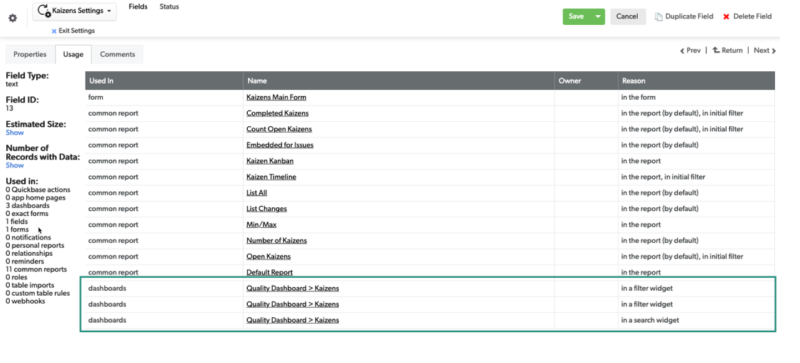The image size is (800, 363).
Task: Open the Kaizen Kanban report link
Action: 270,161
